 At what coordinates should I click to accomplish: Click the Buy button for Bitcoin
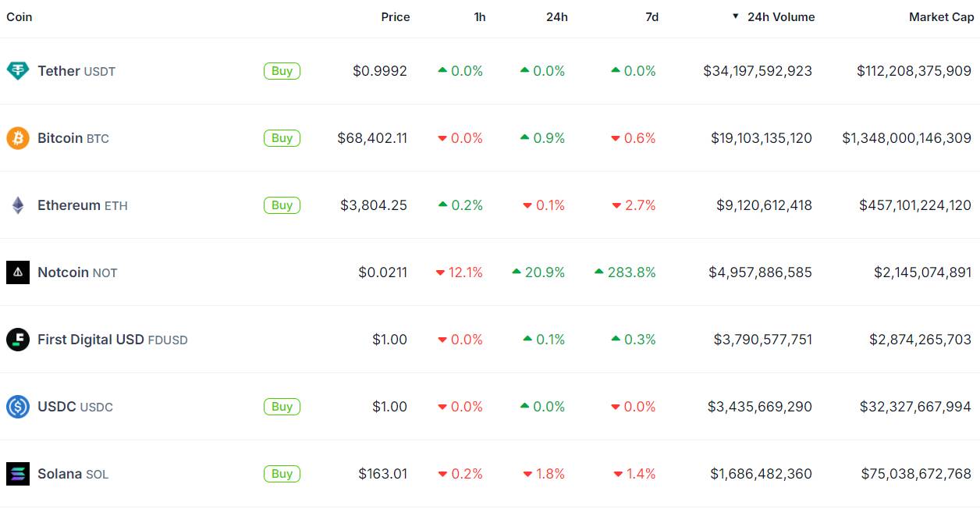[x=282, y=138]
